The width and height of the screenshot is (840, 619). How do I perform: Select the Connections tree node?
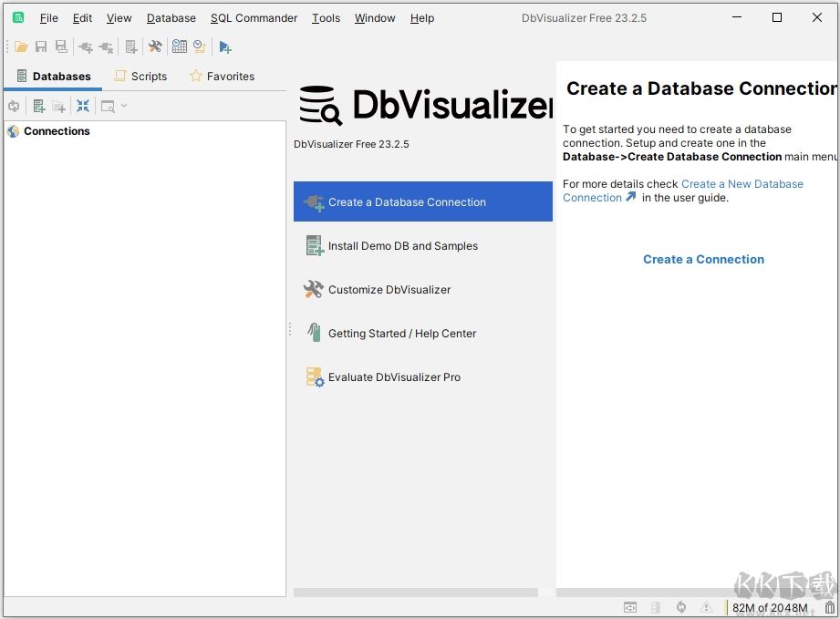tap(57, 131)
